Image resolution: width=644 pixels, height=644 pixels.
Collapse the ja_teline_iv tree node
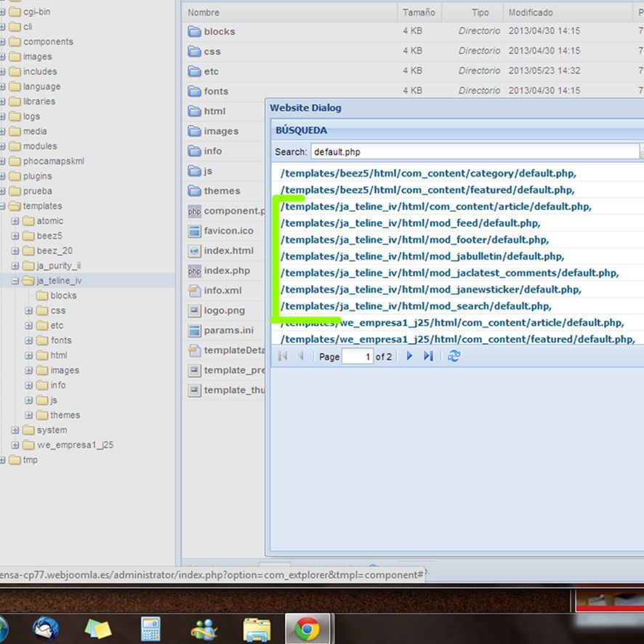[x=15, y=281]
